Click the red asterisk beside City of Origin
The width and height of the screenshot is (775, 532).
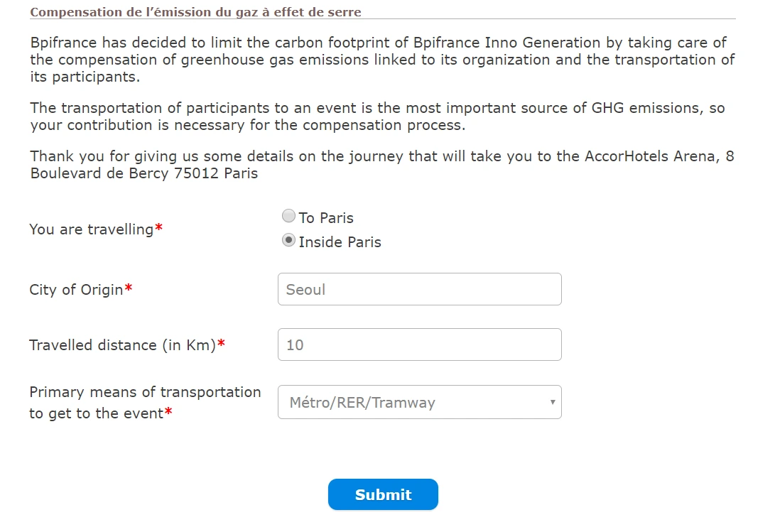[x=129, y=289]
